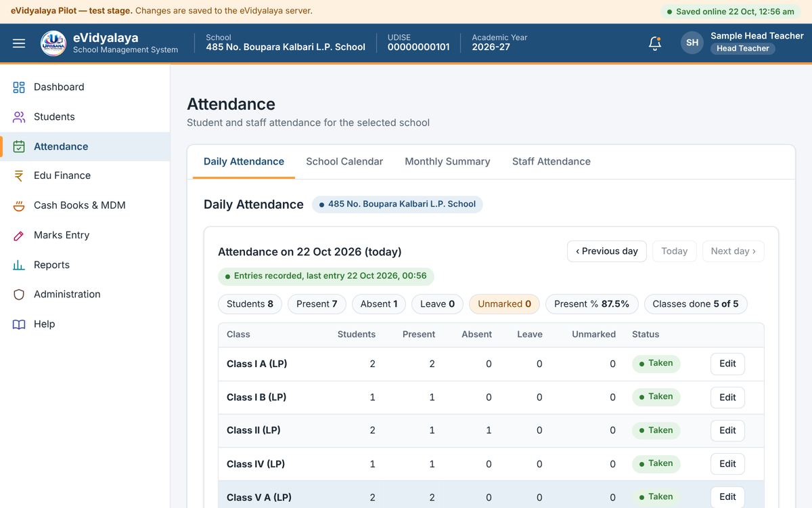Click the Academic Year 2026-27 value
The image size is (812, 508).
tap(491, 47)
